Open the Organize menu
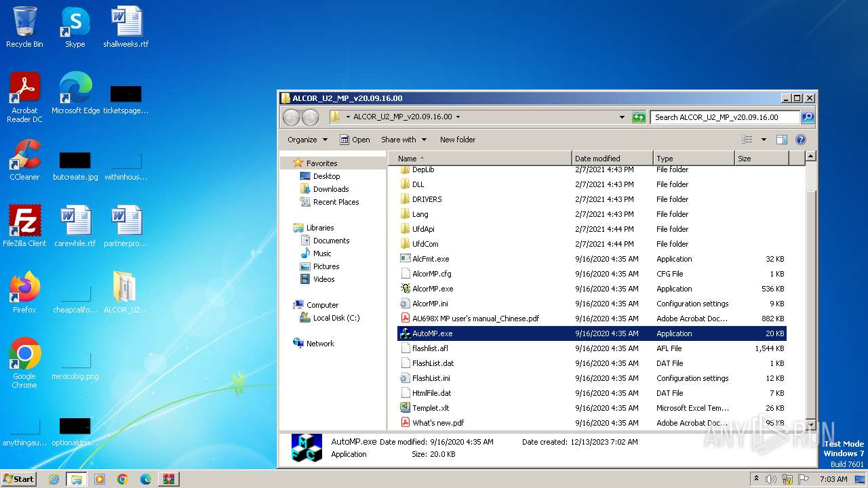This screenshot has height=488, width=868. tap(307, 140)
